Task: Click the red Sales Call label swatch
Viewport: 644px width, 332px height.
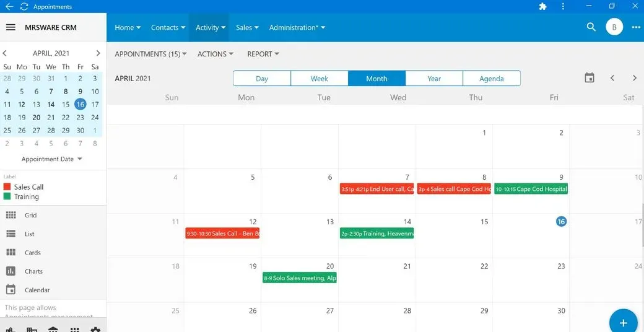Action: tap(7, 186)
